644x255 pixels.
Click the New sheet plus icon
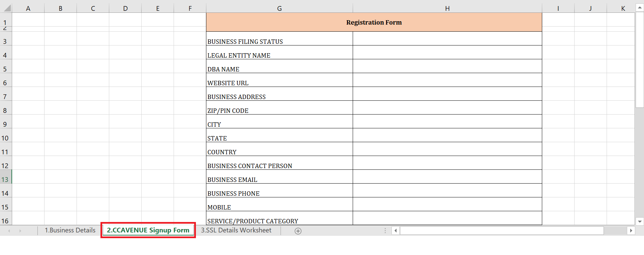pos(298,231)
